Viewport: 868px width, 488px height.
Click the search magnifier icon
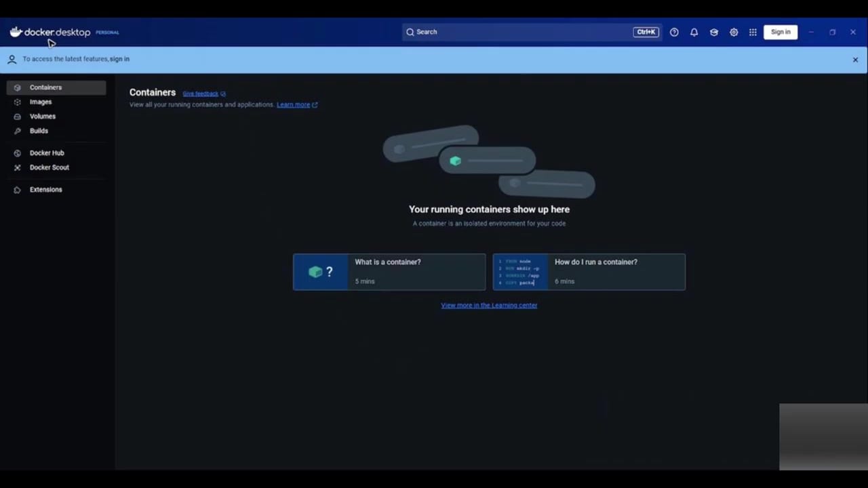coord(410,32)
